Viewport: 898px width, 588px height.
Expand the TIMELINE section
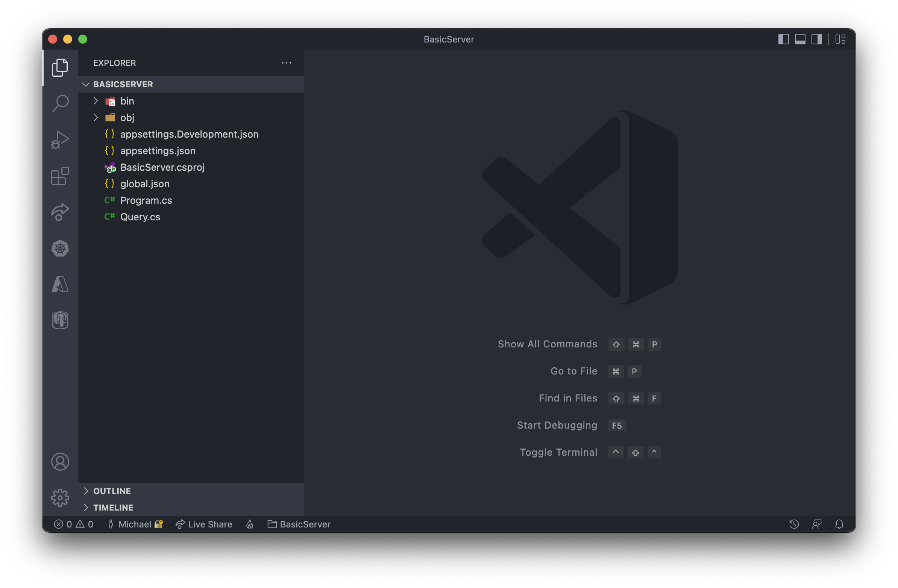[x=191, y=508]
